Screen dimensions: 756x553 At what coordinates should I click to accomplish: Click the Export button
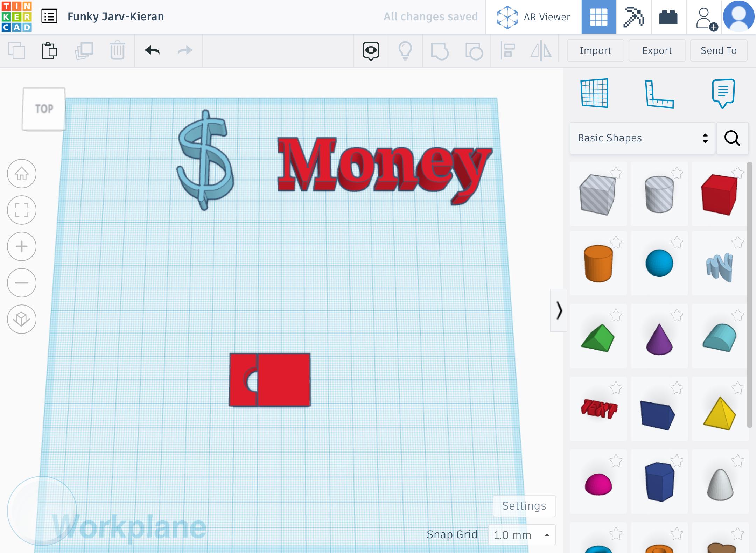coord(657,51)
